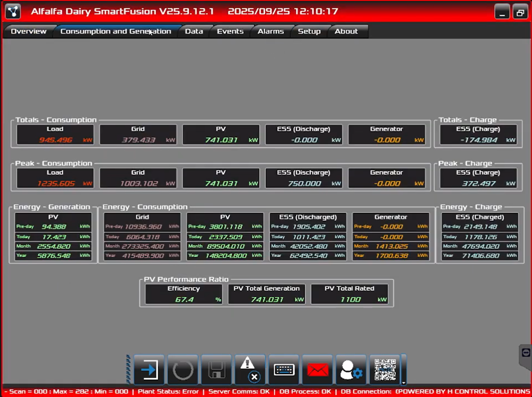The image size is (532, 397).
Task: Click the floppy disk save icon
Action: click(x=217, y=369)
